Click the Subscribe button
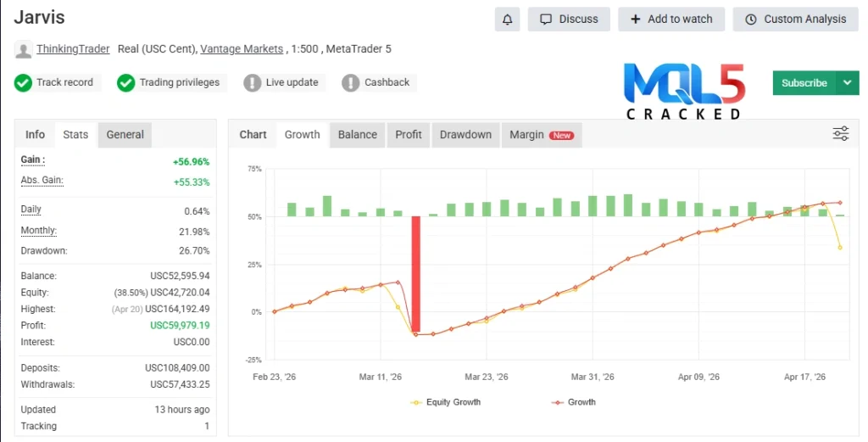868x442 pixels. (x=804, y=83)
